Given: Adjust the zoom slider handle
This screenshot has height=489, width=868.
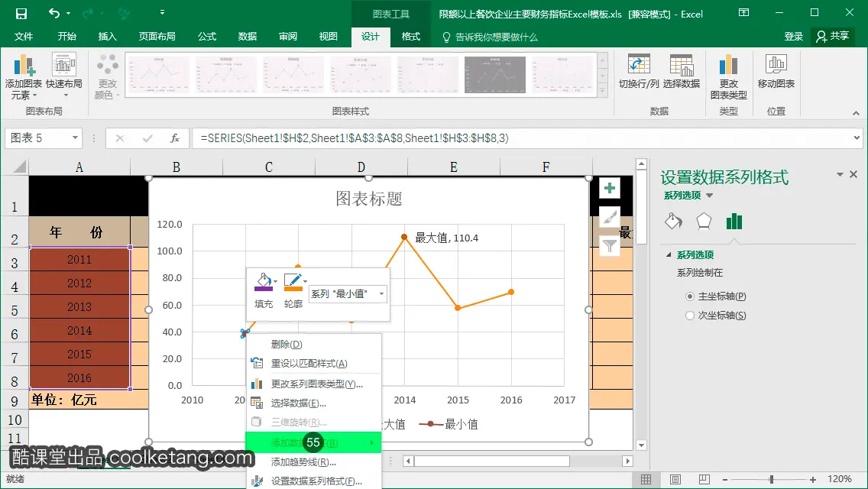Looking at the screenshot, I should click(x=771, y=480).
